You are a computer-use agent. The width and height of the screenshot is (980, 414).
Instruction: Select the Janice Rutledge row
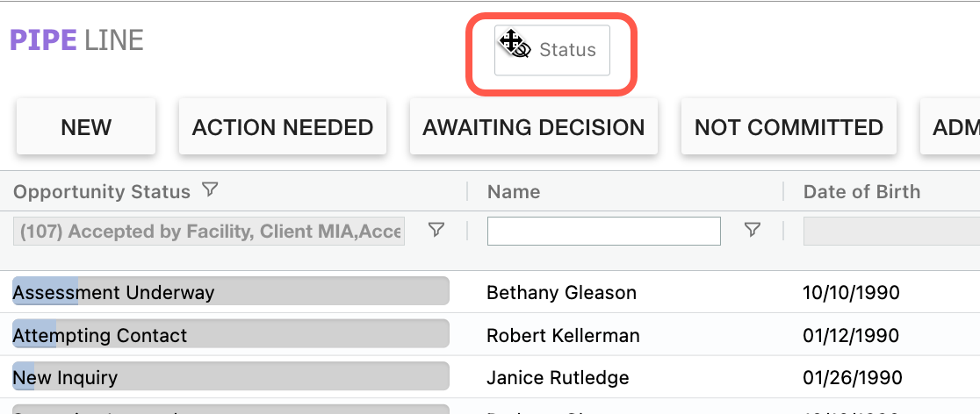point(558,378)
